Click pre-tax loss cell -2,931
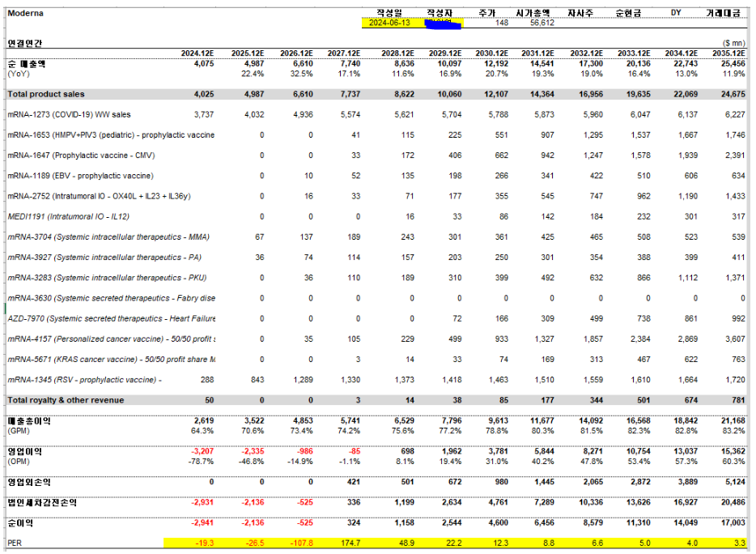This screenshot has height=554, width=756. tap(202, 502)
